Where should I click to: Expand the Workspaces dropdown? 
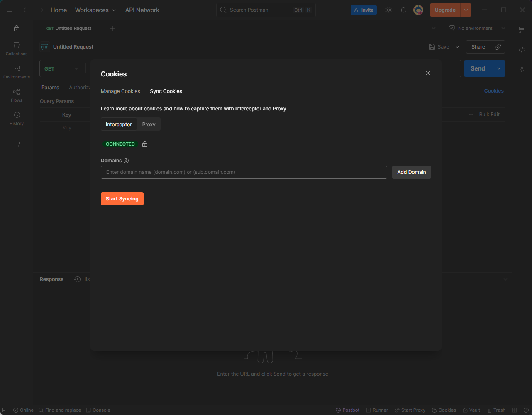(x=95, y=10)
